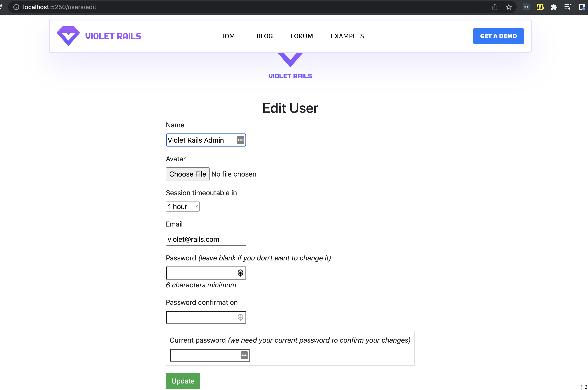Open the HOME navigation item
The width and height of the screenshot is (588, 390).
click(229, 36)
